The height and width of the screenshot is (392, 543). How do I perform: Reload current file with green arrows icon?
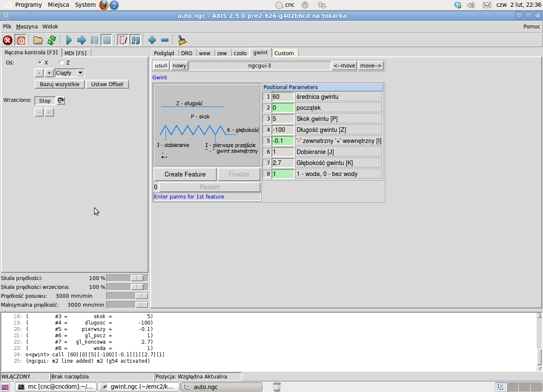52,40
